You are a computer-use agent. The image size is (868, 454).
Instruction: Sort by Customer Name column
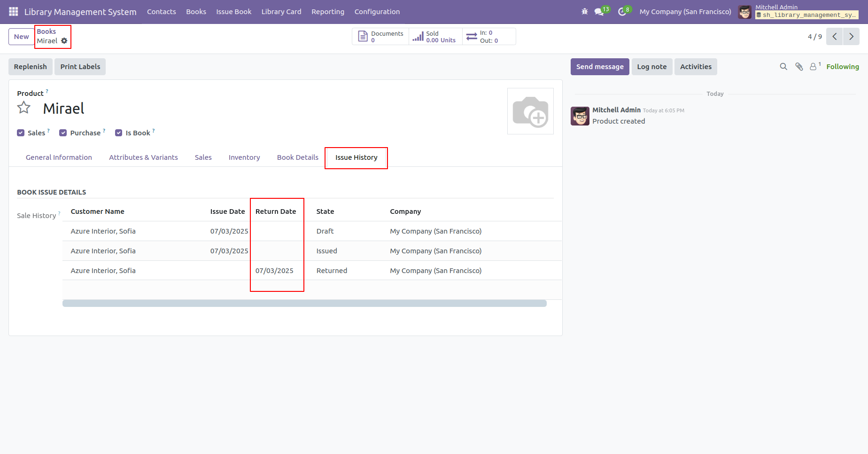point(98,211)
